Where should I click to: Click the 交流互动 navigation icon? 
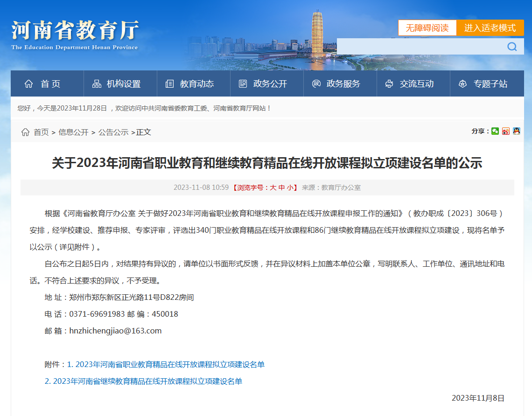click(x=389, y=84)
